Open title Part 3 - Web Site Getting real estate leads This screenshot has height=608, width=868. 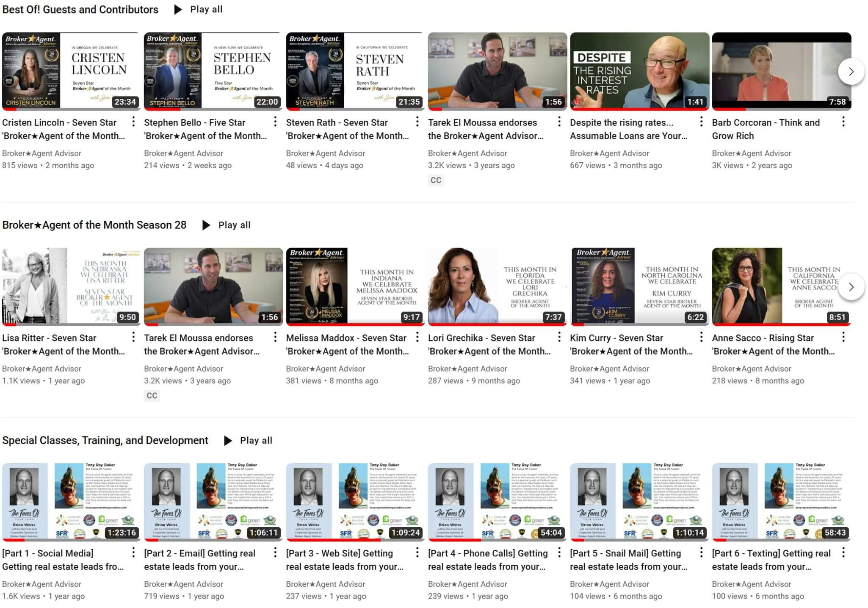345,560
